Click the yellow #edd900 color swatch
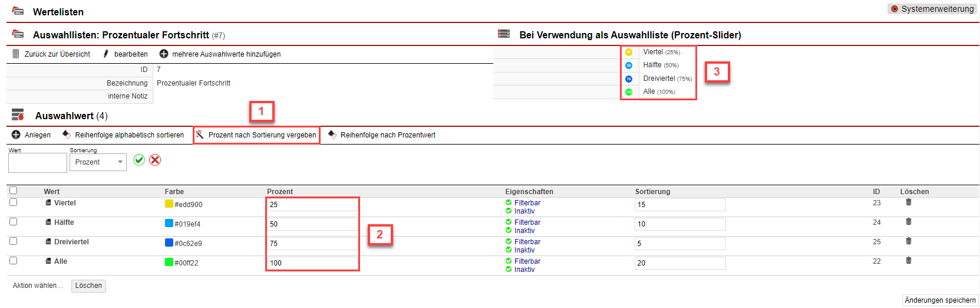Viewport: 980px width, 308px height. point(169,204)
